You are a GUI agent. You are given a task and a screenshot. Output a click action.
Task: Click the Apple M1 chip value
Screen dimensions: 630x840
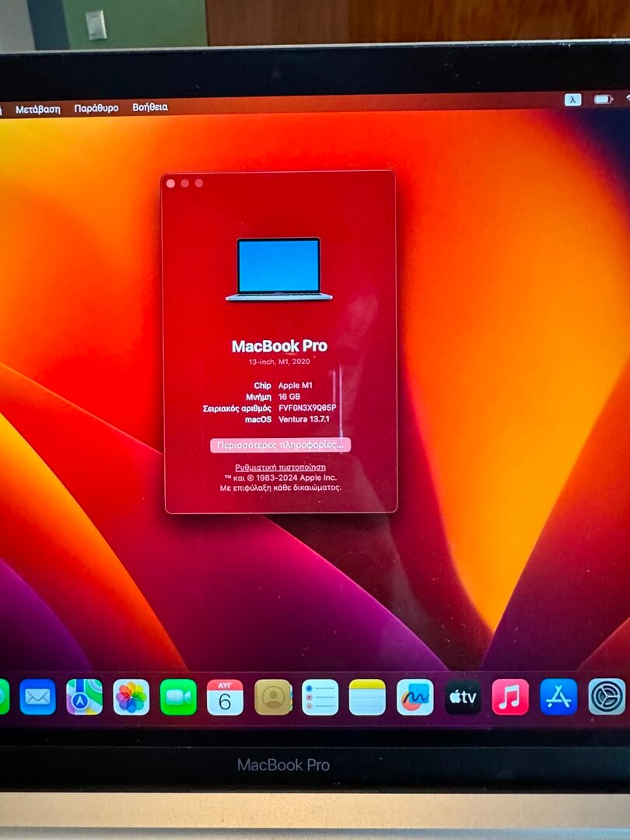[x=296, y=386]
